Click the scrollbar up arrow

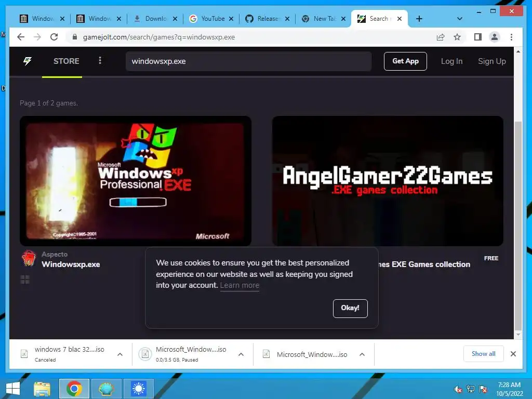coord(518,51)
